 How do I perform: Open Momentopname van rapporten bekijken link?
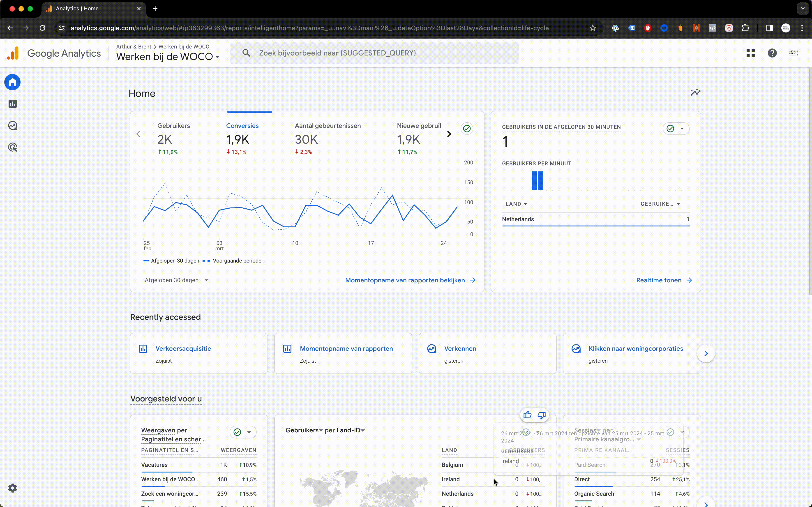click(x=410, y=280)
